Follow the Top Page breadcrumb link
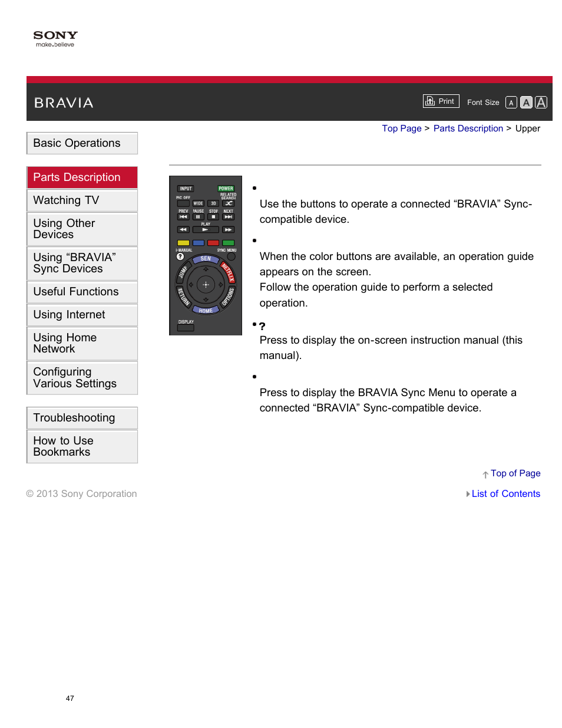 pyautogui.click(x=402, y=129)
